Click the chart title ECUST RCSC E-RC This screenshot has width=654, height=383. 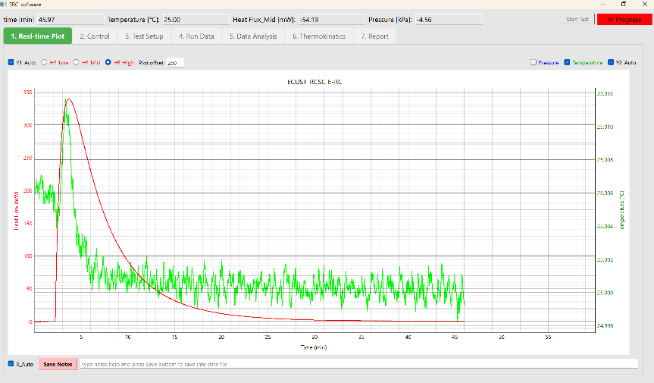click(x=314, y=82)
